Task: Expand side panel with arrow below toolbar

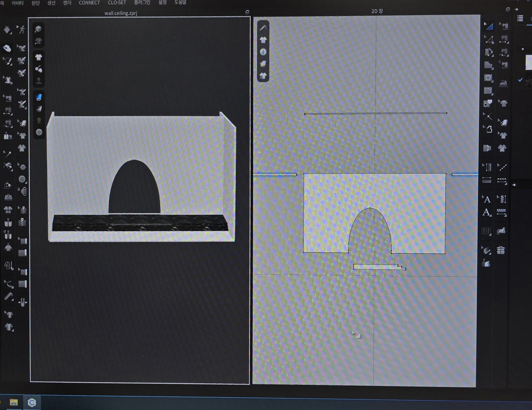Action: [514, 185]
